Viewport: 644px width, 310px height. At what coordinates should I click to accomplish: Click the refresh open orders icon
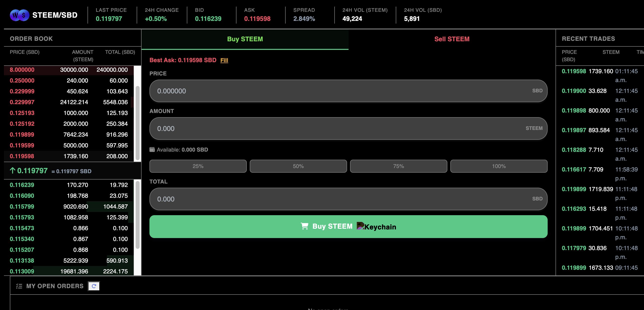(x=94, y=286)
